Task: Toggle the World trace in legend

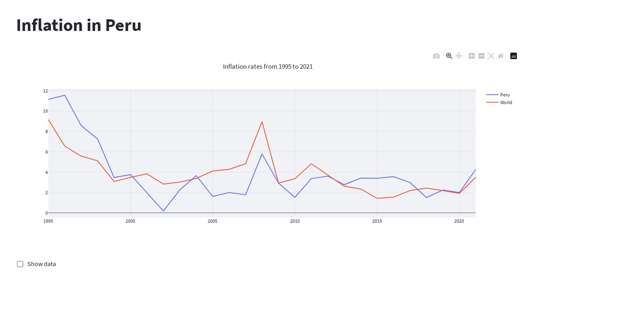Action: click(x=500, y=102)
